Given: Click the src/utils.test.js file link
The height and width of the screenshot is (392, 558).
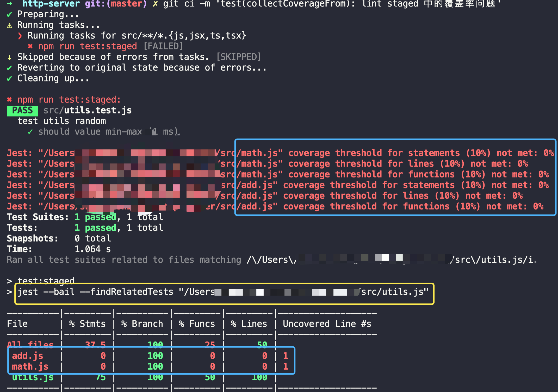Looking at the screenshot, I should (x=87, y=110).
